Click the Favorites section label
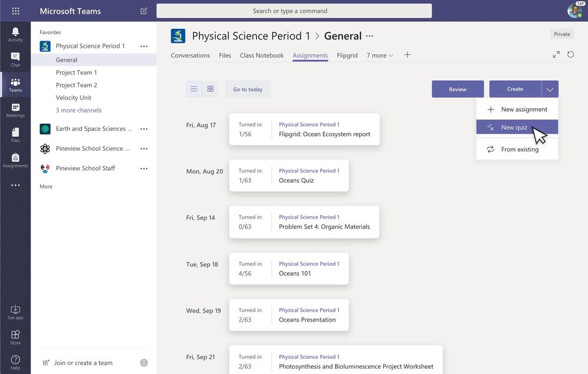The image size is (588, 374). point(50,32)
